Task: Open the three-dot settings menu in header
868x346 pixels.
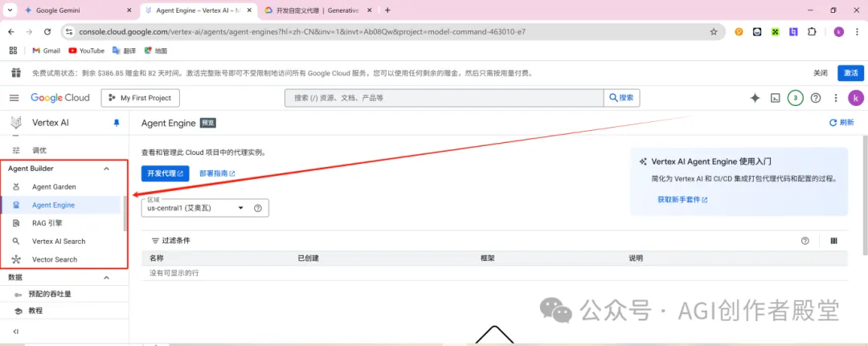Action: [x=836, y=98]
